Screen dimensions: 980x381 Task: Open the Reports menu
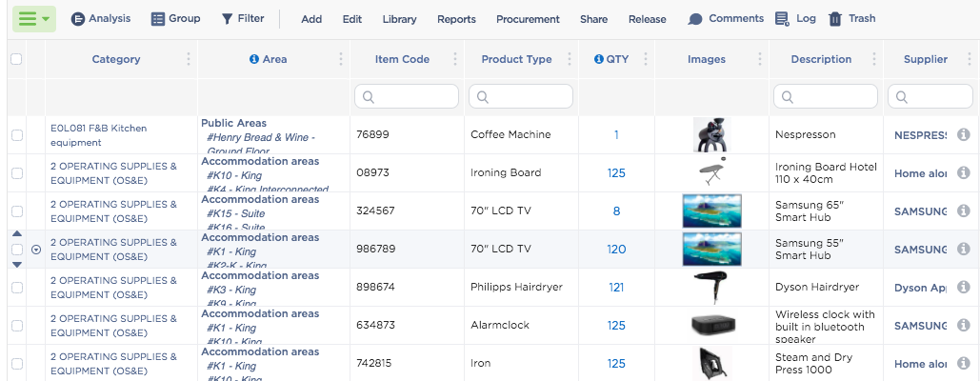click(x=456, y=19)
